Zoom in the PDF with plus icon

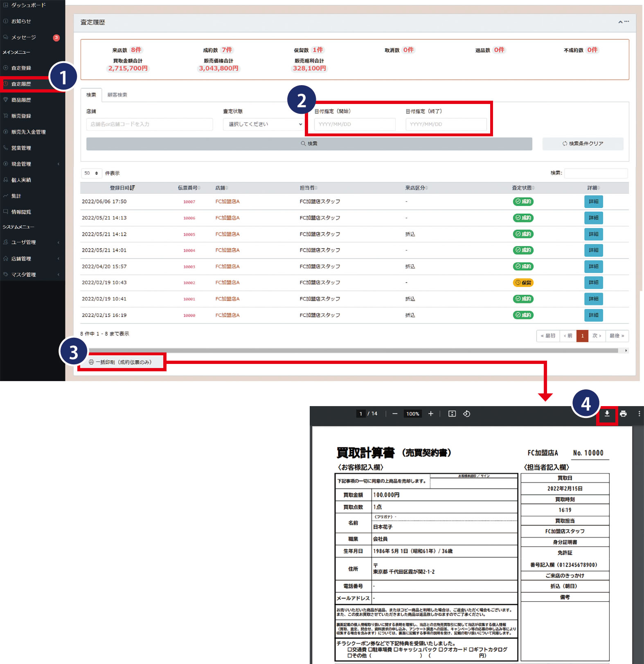click(x=430, y=414)
